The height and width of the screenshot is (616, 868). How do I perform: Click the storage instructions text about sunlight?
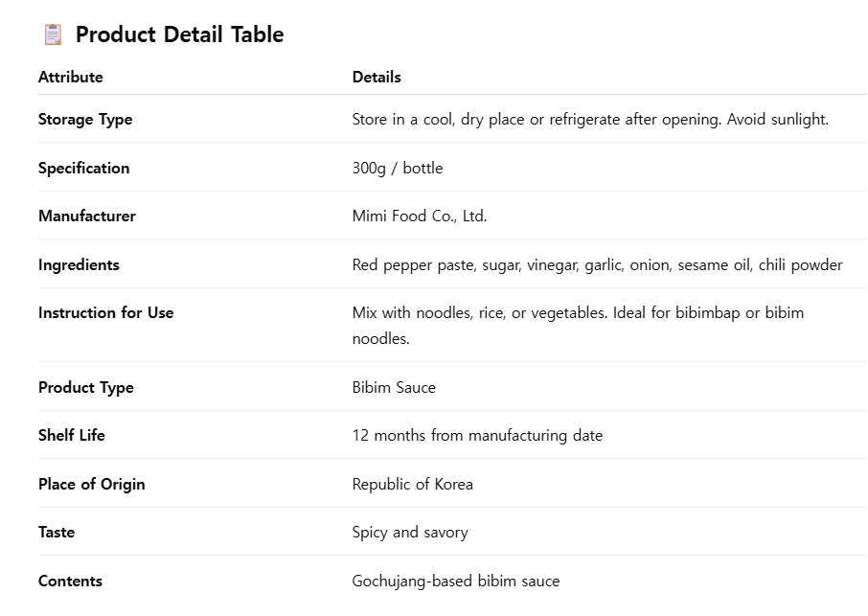click(x=590, y=120)
